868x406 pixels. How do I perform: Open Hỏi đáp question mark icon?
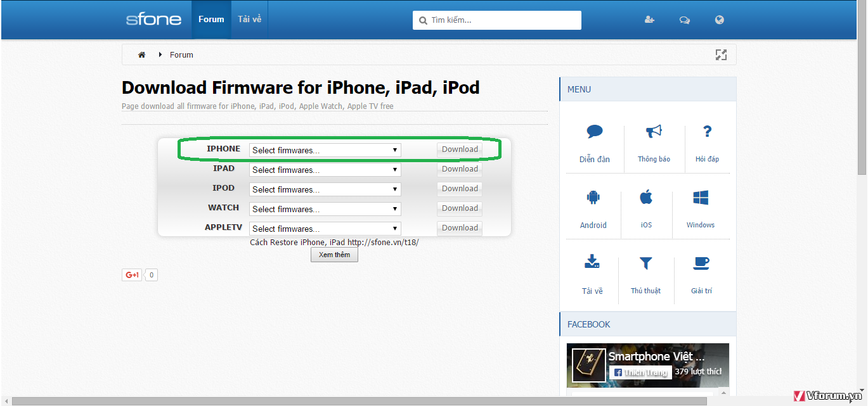[x=707, y=132]
